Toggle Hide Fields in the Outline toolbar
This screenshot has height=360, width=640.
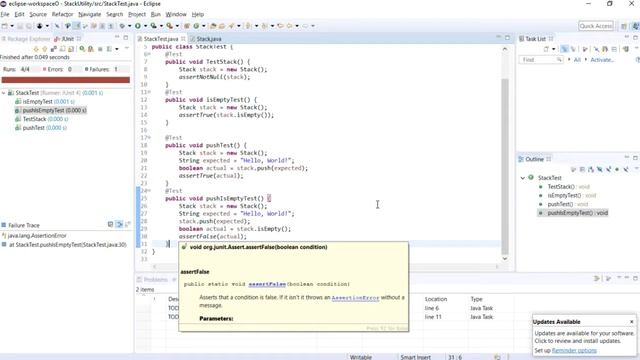[x=600, y=169]
